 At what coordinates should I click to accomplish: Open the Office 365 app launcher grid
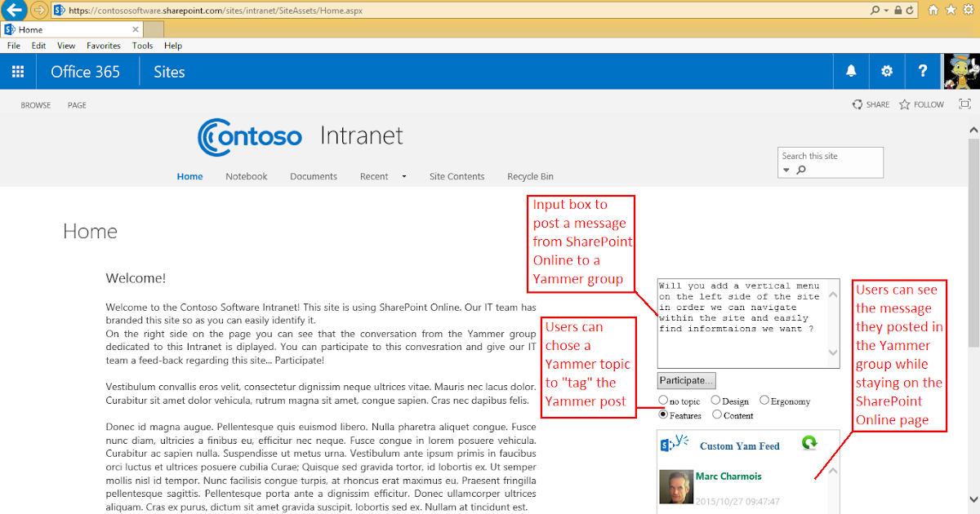(18, 72)
